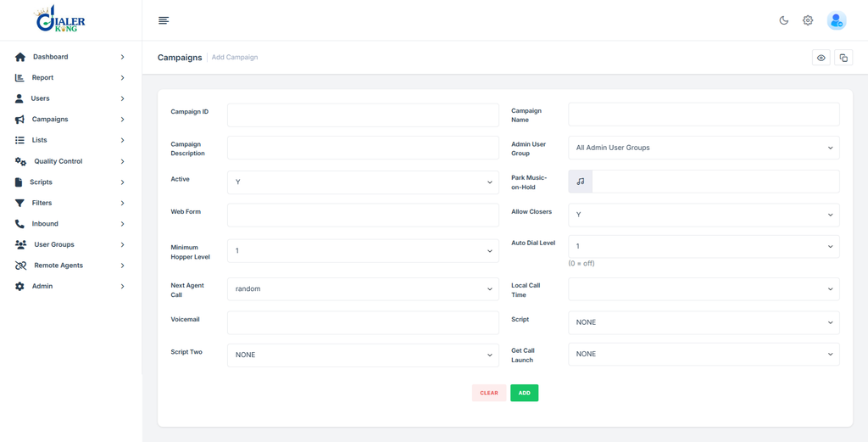This screenshot has width=868, height=442.
Task: Click the Scripts document icon
Action: [19, 182]
